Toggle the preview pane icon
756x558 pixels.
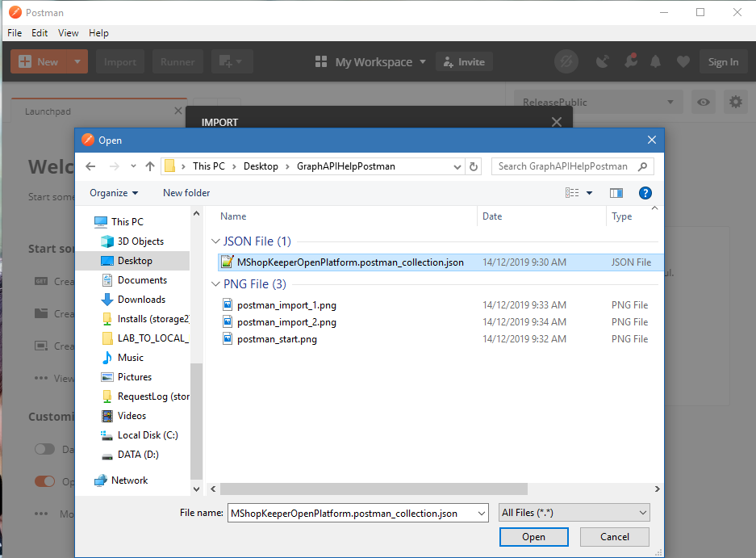pyautogui.click(x=616, y=193)
